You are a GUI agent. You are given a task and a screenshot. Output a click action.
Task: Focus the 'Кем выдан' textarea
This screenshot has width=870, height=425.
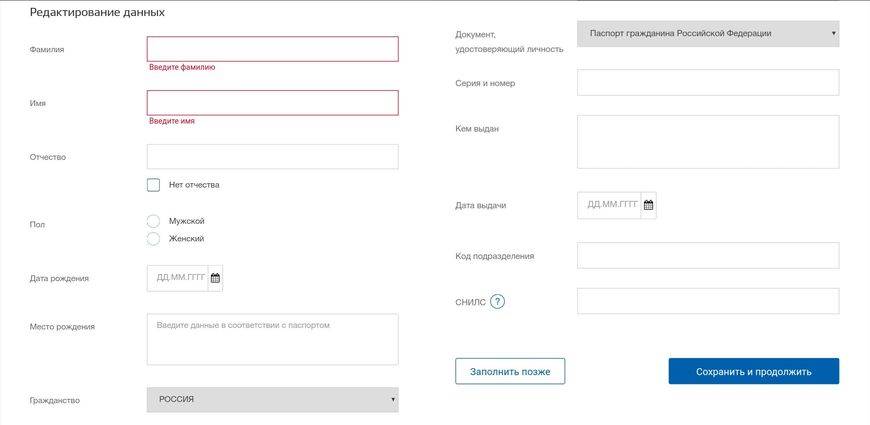coord(707,141)
